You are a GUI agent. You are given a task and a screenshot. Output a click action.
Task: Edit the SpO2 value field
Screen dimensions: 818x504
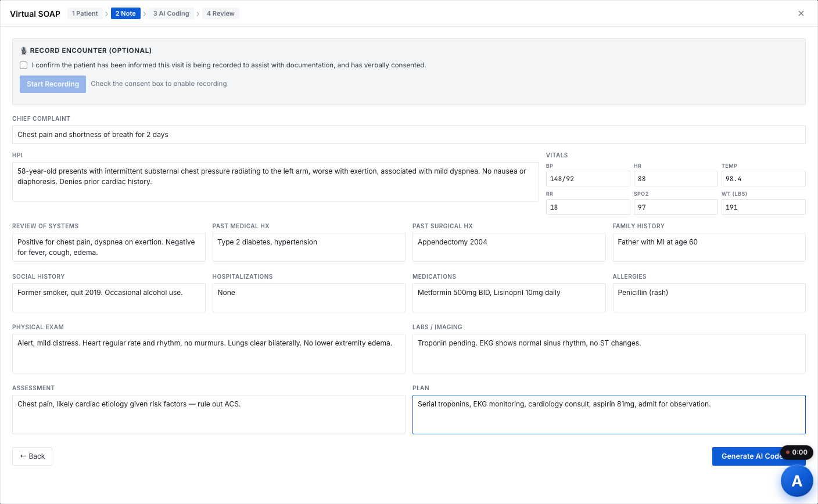[676, 207]
